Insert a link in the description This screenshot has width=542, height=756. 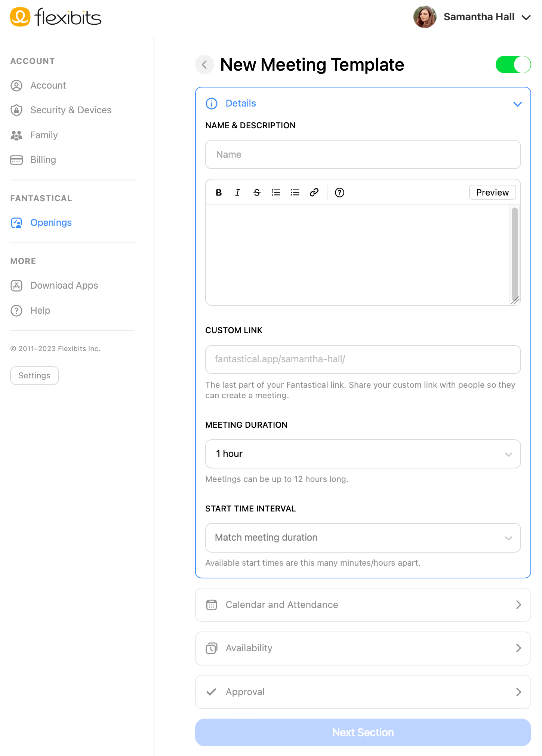tap(314, 193)
